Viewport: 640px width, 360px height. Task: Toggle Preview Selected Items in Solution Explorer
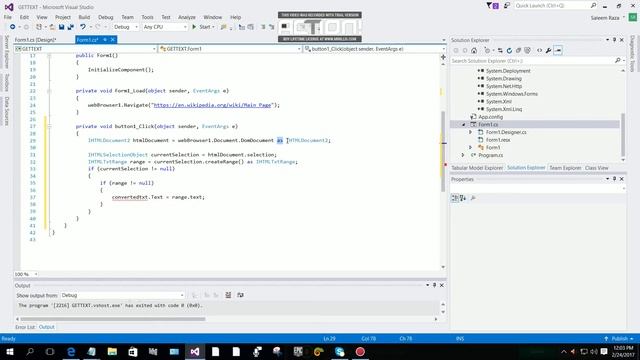(x=558, y=51)
